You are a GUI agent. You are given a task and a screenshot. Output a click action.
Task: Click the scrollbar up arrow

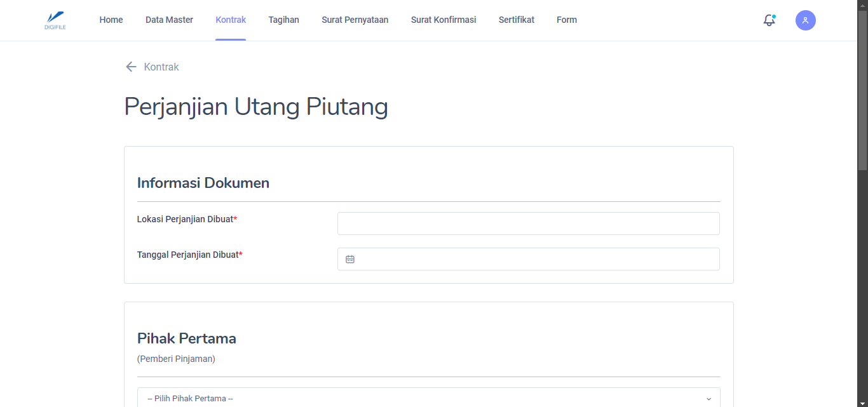pos(862,4)
